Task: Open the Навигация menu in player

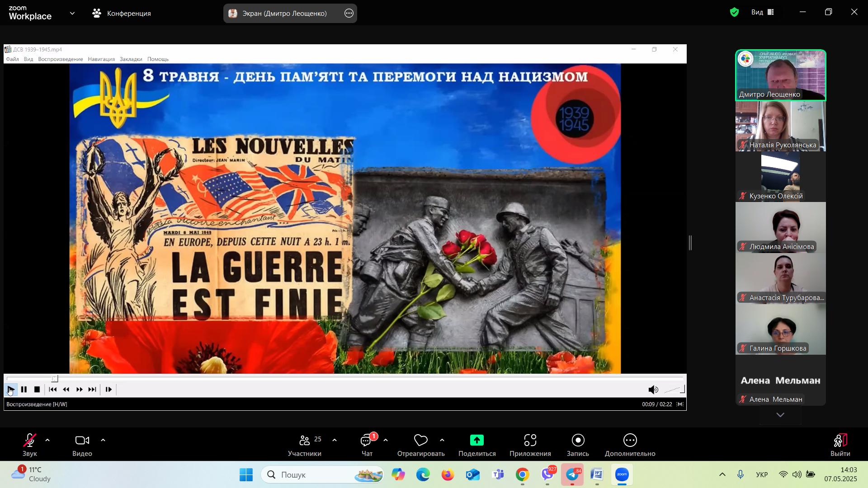Action: 101,59
